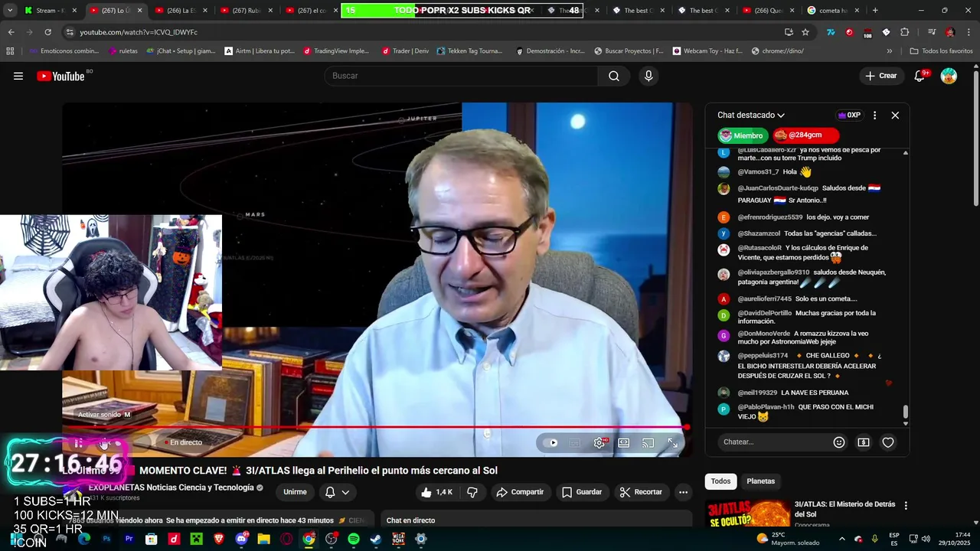Launch Photoshop from the taskbar
Image resolution: width=980 pixels, height=551 pixels.
[x=106, y=539]
